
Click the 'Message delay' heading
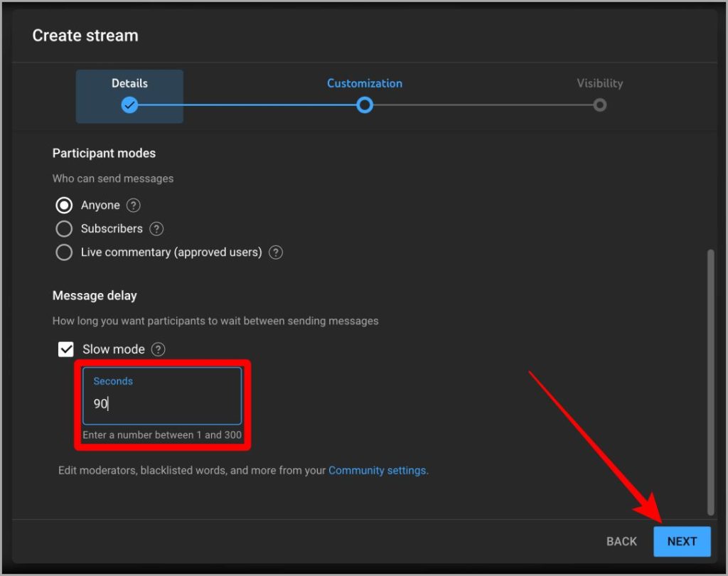click(95, 295)
